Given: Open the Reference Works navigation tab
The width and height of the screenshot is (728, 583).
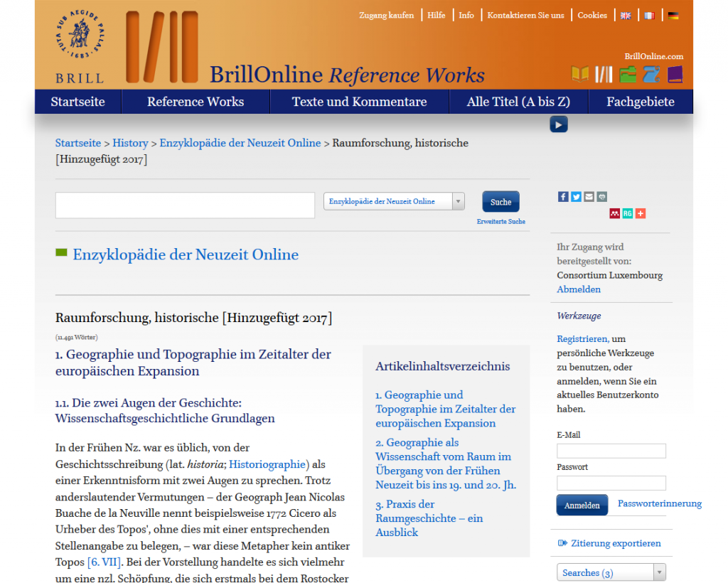Looking at the screenshot, I should click(196, 102).
